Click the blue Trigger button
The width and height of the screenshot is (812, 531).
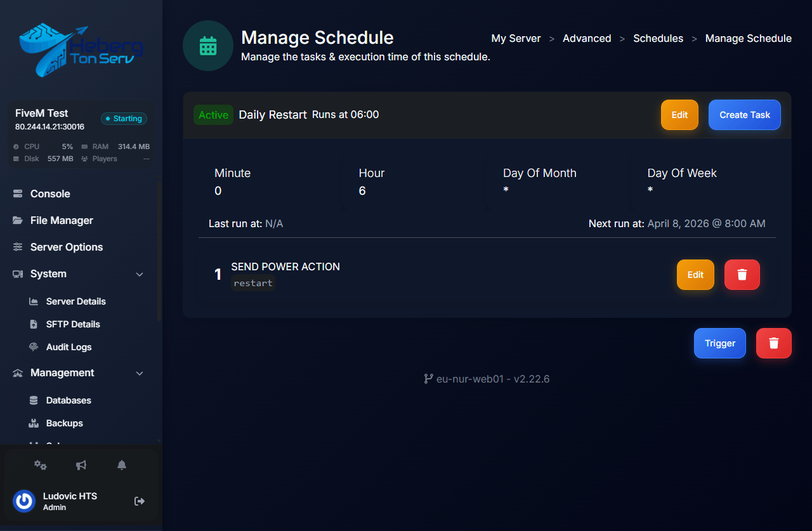point(720,343)
